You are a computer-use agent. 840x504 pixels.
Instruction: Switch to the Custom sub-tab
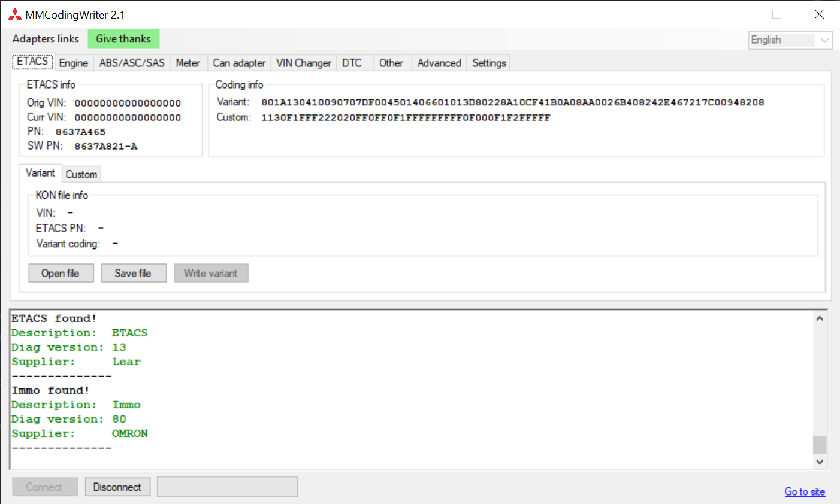coord(81,174)
